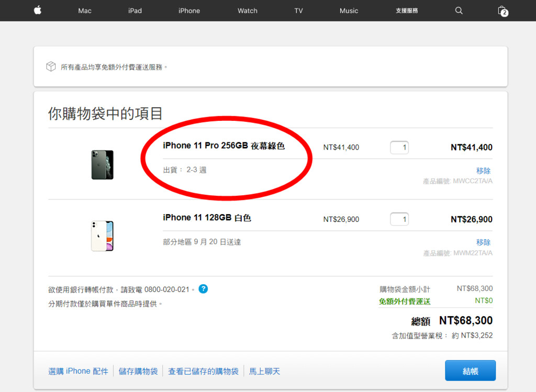Open the search magnifier icon
The width and height of the screenshot is (536, 392).
click(x=459, y=10)
